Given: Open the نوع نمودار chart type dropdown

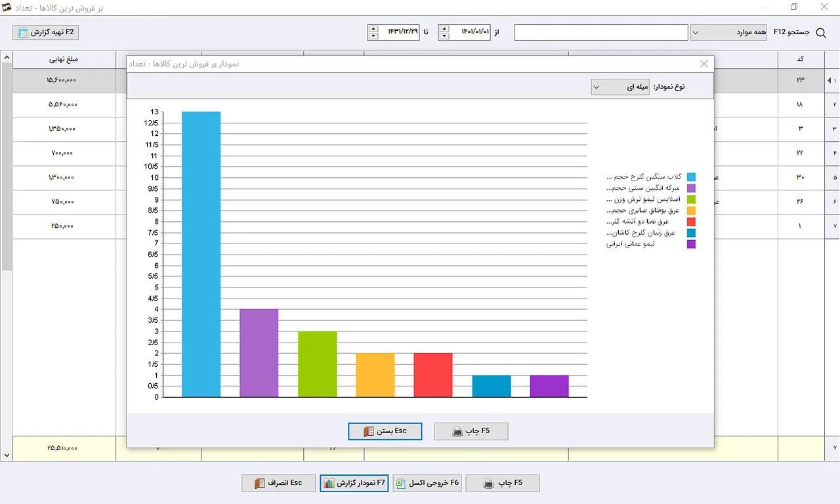Looking at the screenshot, I should [620, 87].
